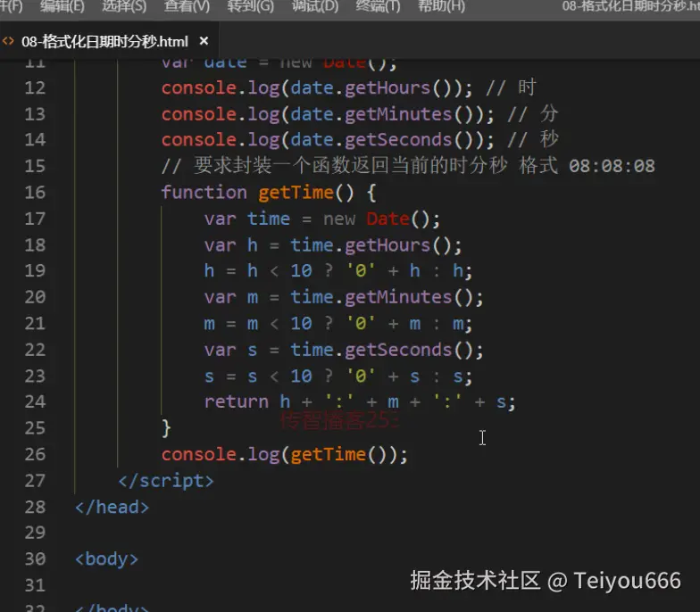Open the 选择(S) menu

click(x=124, y=6)
